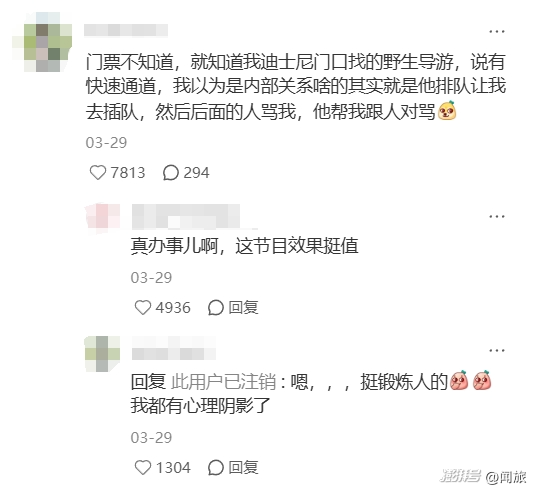Click 回复 text under the 心理阴影 reply
The image size is (536, 494).
243,467
